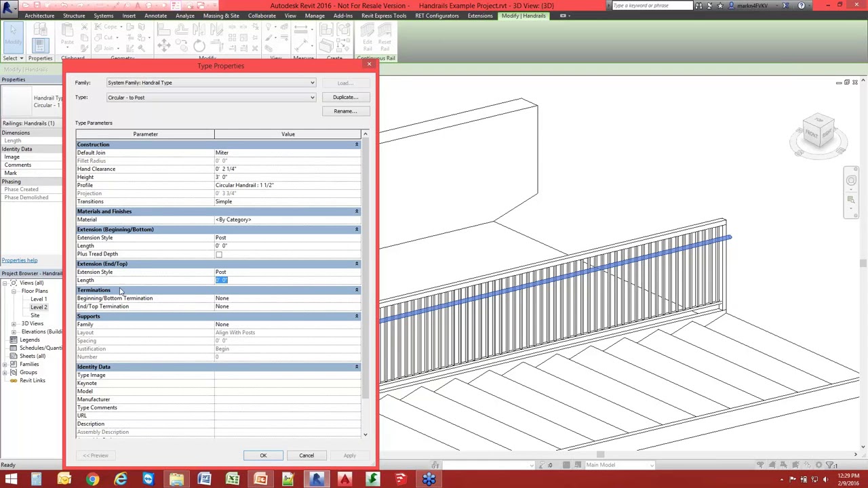Screen dimensions: 868x488
Task: Click the Extension (End/Top) Length value field
Action: point(288,281)
